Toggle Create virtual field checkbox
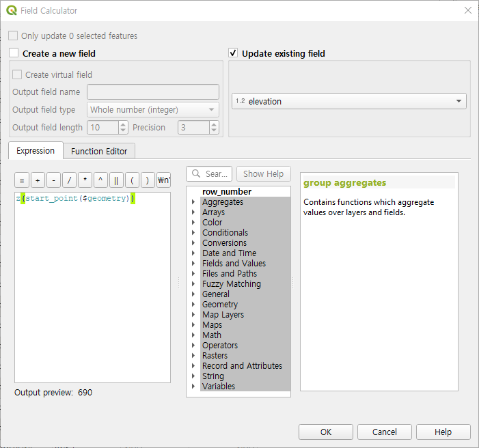479x448 pixels. [x=17, y=74]
